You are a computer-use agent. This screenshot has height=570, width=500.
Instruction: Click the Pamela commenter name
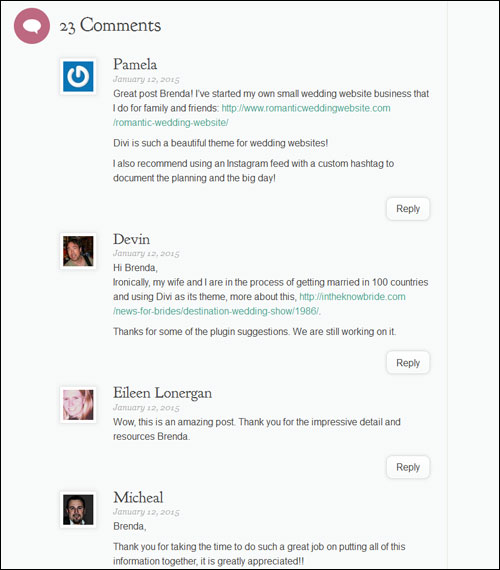coord(135,64)
